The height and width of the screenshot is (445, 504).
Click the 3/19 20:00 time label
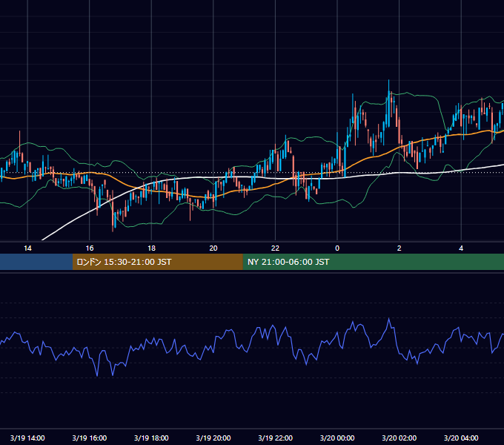tap(213, 438)
